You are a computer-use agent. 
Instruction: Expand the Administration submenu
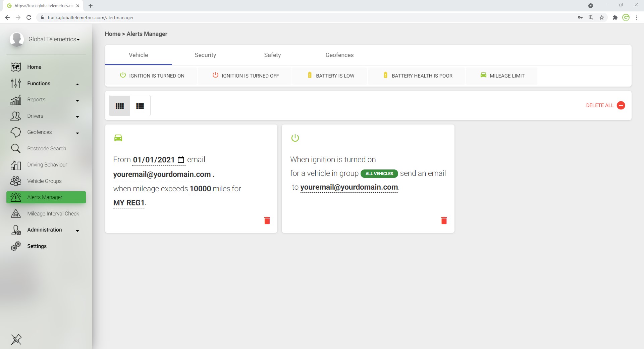point(77,231)
